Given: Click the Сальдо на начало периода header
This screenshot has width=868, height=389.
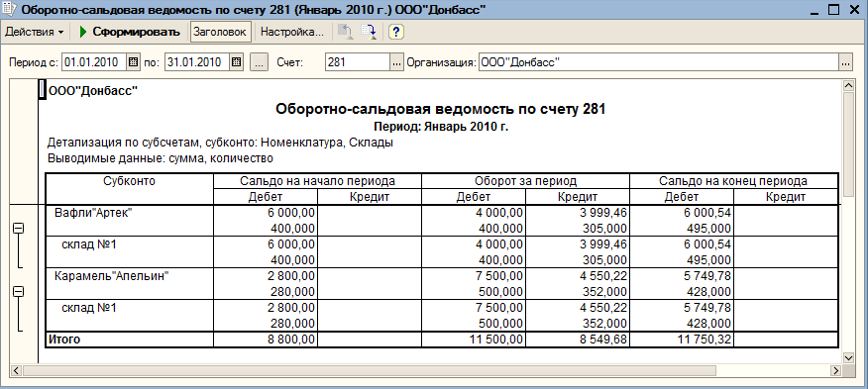Looking at the screenshot, I should click(x=318, y=181).
